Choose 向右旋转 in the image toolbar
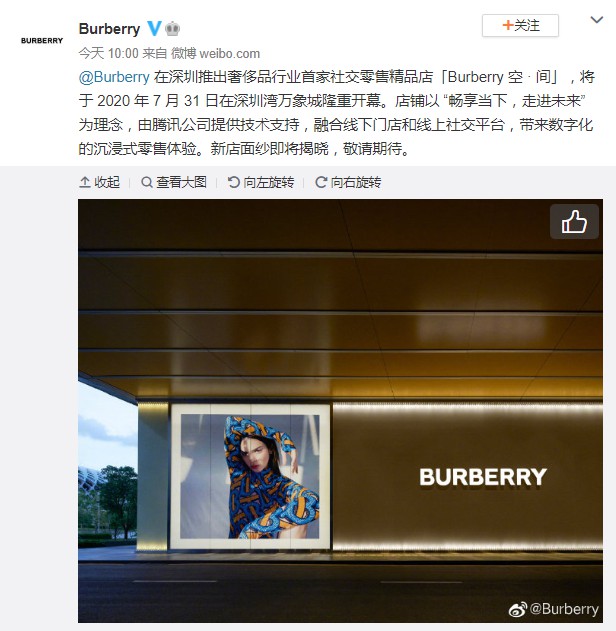Screen dimensions: 616x631 [x=356, y=183]
